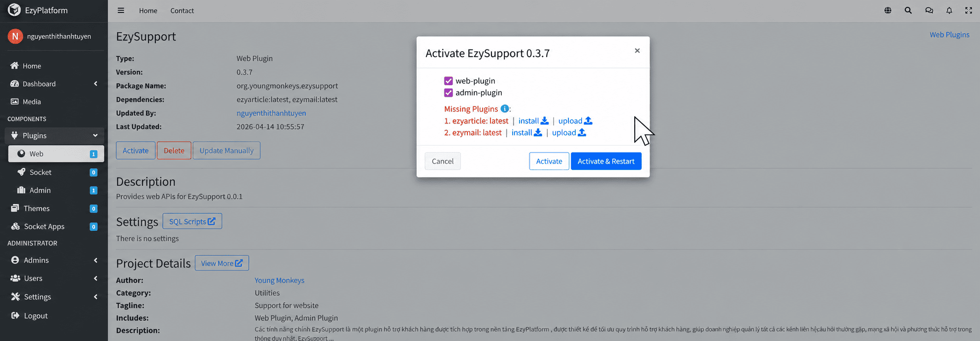Open the Home top navigation item

[148, 11]
